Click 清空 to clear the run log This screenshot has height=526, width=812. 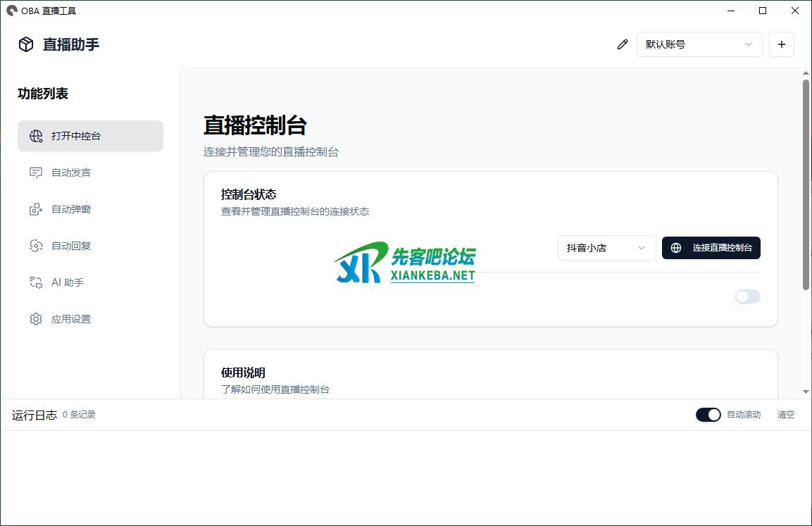point(785,415)
